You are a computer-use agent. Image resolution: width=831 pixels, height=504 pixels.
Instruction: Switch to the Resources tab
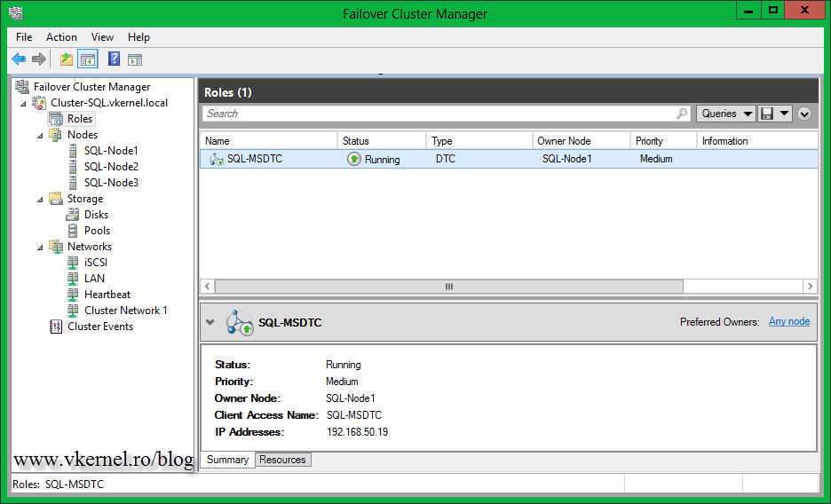point(282,460)
